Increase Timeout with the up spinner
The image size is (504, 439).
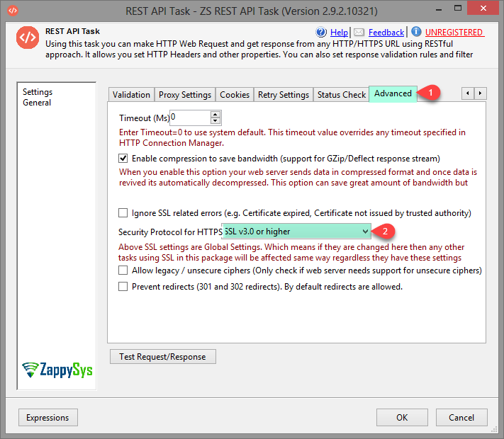click(215, 114)
